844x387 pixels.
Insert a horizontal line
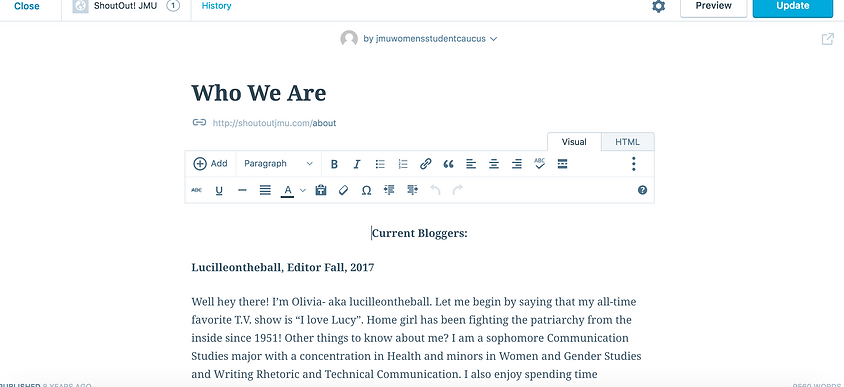pos(242,190)
